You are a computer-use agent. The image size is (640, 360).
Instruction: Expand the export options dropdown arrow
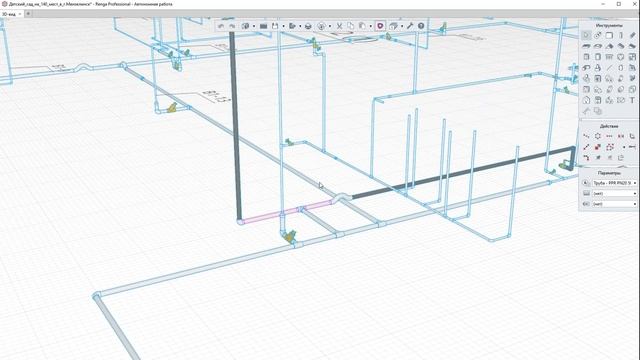click(300, 26)
